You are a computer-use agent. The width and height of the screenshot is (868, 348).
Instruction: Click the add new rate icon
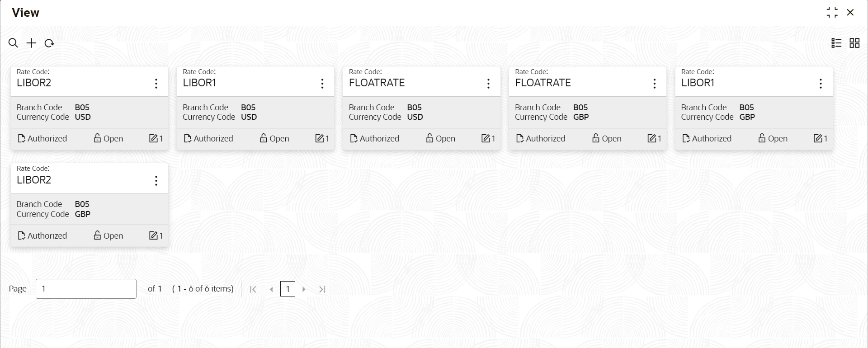tap(31, 42)
